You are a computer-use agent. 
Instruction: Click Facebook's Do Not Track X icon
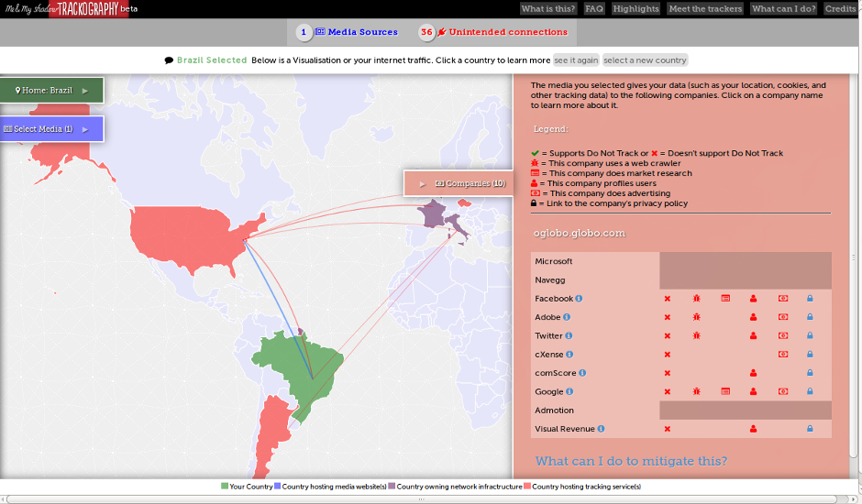coord(668,299)
